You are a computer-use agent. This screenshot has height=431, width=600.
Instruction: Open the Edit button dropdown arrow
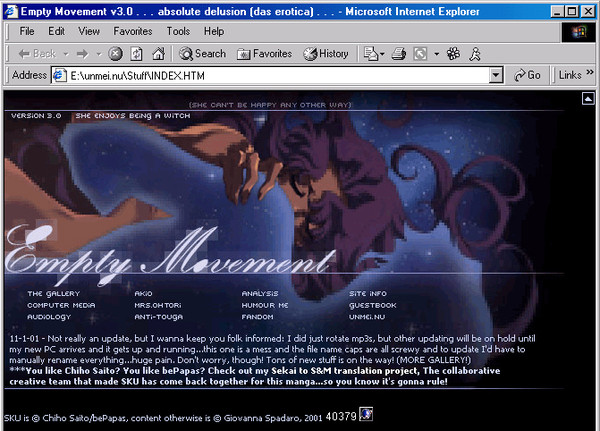pos(437,54)
